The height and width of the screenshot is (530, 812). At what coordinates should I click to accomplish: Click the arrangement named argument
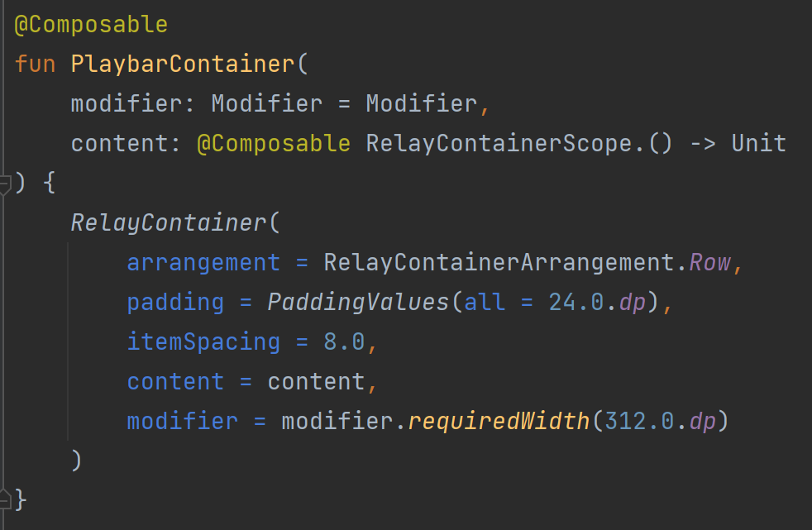tap(203, 263)
